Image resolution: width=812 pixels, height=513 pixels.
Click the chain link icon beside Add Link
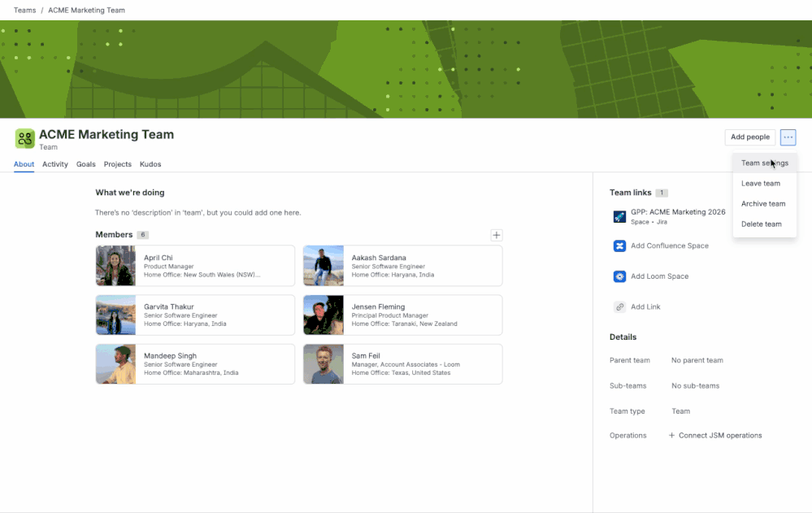pyautogui.click(x=619, y=307)
